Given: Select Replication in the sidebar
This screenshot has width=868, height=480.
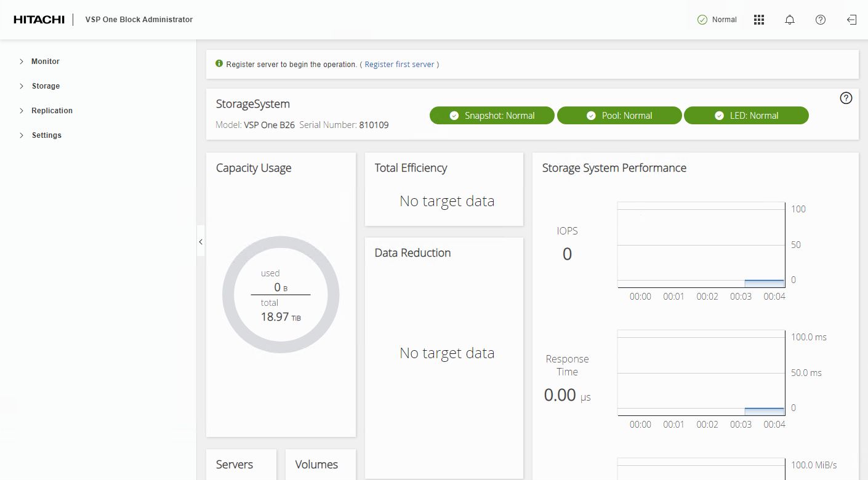Looking at the screenshot, I should [x=52, y=111].
